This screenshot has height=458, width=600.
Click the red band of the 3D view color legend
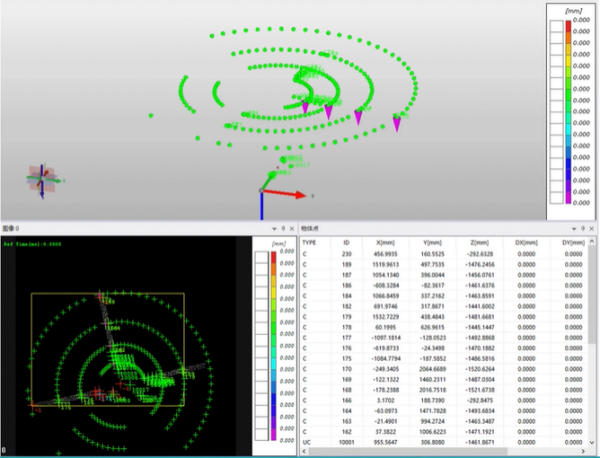[568, 26]
